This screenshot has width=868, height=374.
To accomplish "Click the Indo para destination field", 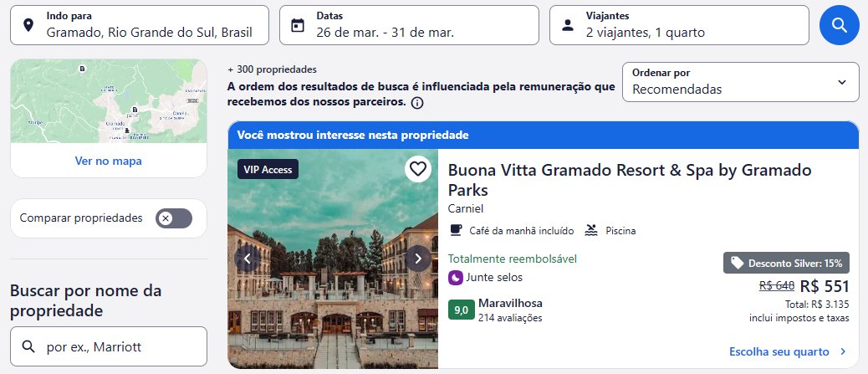I will point(140,25).
